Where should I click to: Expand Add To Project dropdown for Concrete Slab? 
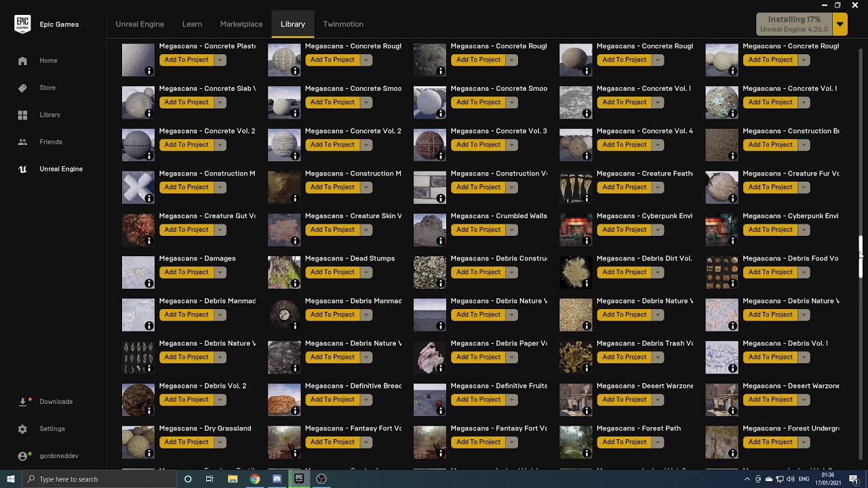pos(220,102)
